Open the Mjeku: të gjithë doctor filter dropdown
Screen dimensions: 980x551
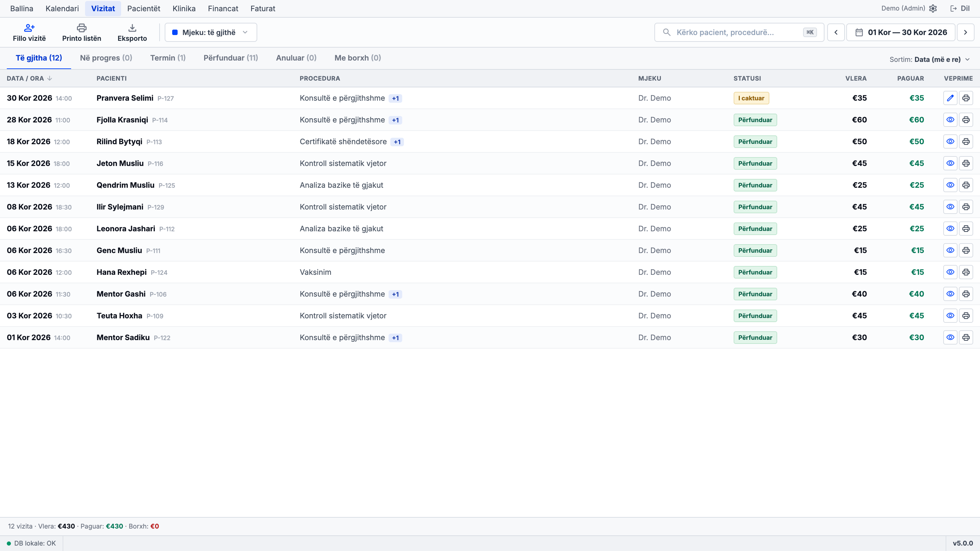tap(211, 32)
